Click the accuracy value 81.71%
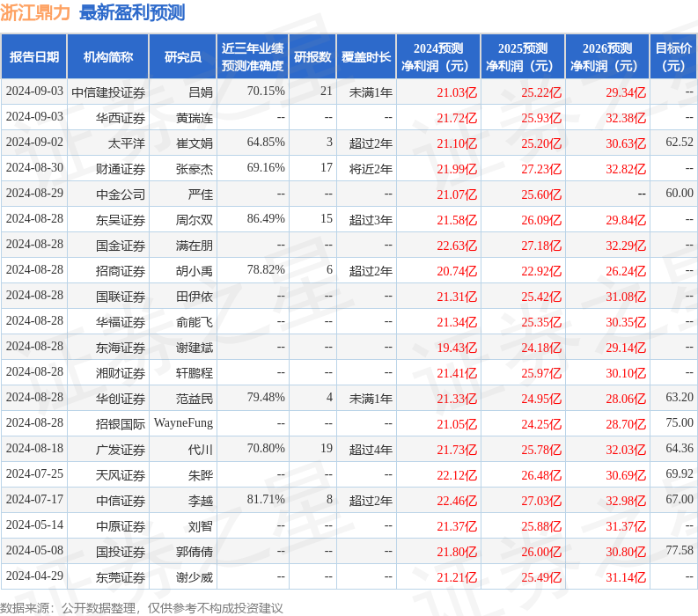 pyautogui.click(x=266, y=499)
